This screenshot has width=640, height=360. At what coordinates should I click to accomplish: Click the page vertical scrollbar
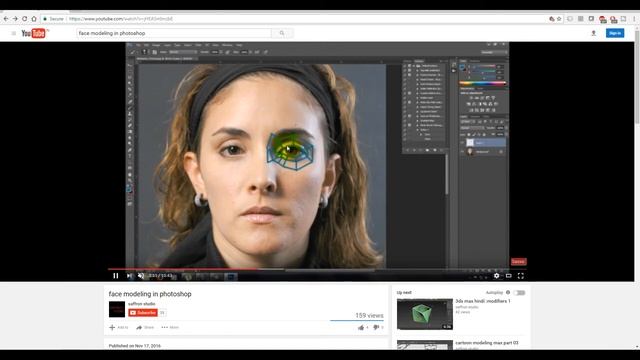point(637,77)
